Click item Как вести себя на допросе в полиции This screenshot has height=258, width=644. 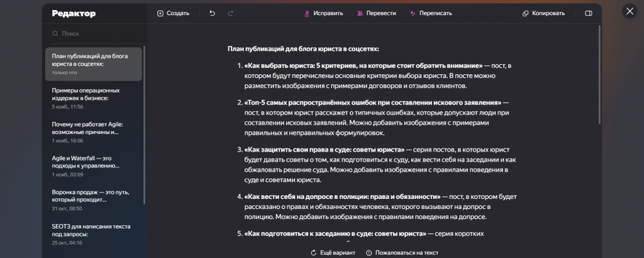click(x=343, y=197)
